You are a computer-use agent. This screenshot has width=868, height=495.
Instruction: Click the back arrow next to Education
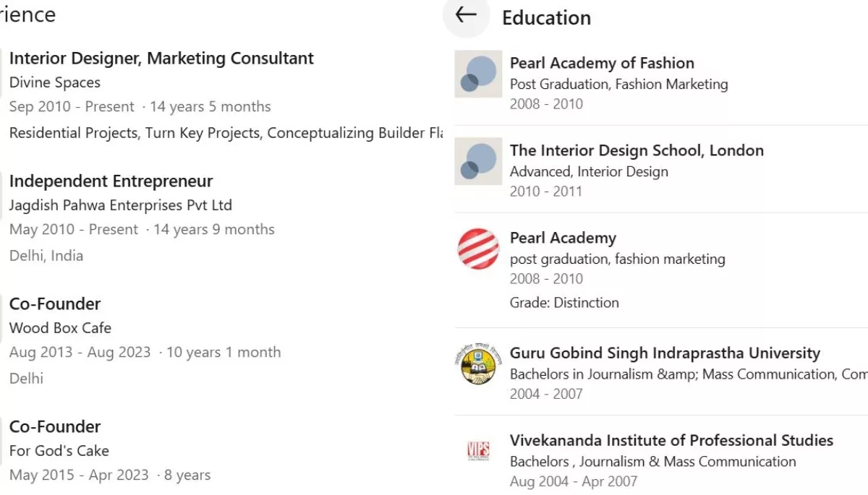click(x=466, y=14)
